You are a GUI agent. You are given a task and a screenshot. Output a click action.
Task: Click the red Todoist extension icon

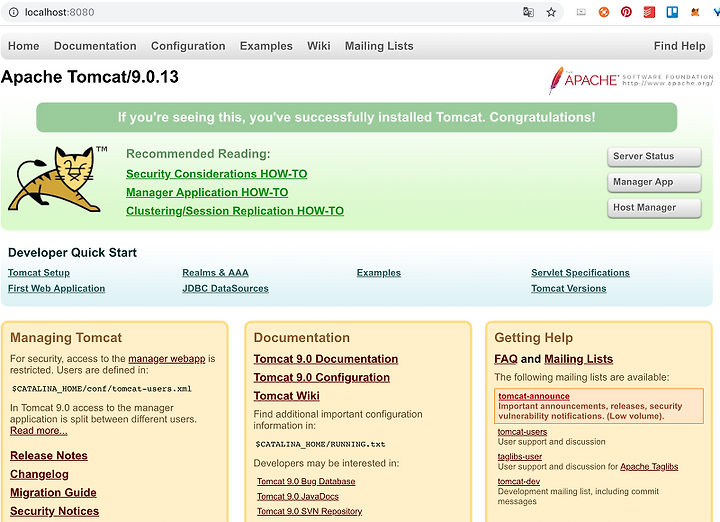[649, 12]
